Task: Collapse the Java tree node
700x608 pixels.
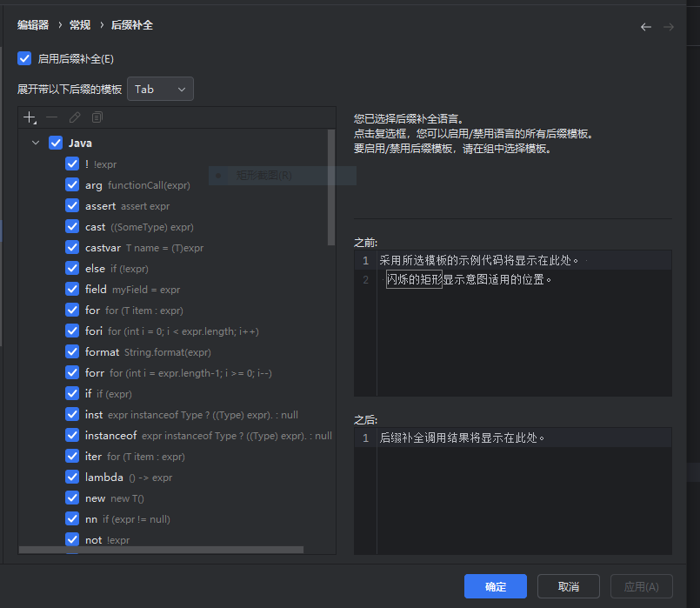Action: coord(36,143)
